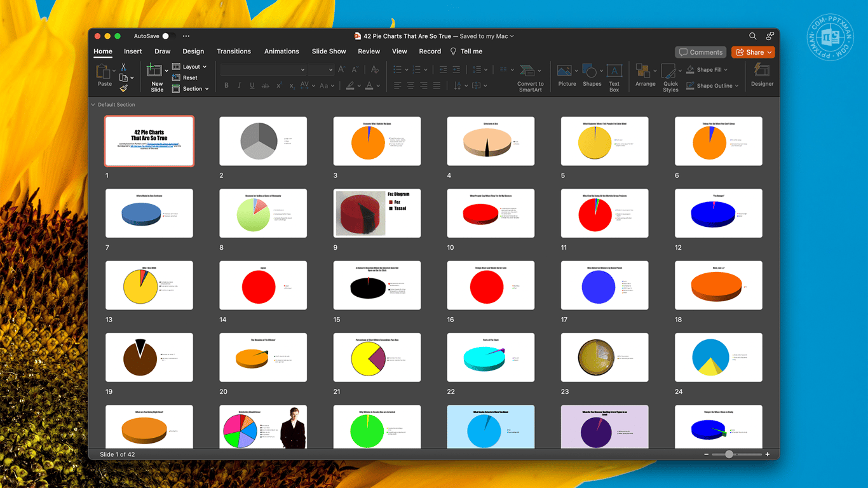868x488 pixels.
Task: Click the Align Left icon
Action: [397, 85]
